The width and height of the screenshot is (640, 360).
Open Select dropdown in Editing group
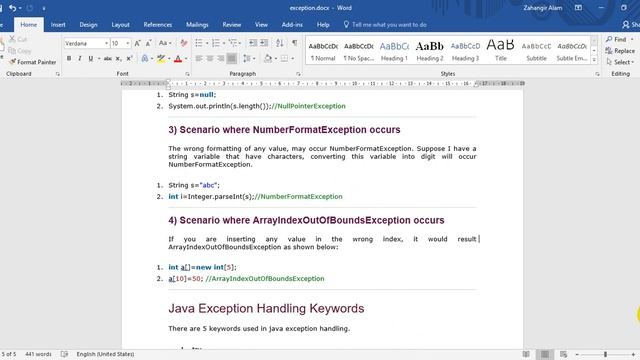[620, 62]
